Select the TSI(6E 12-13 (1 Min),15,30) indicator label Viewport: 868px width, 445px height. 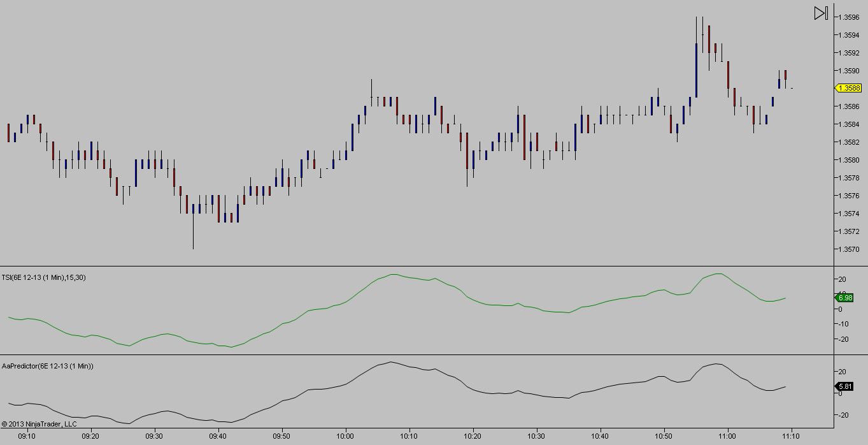point(44,277)
